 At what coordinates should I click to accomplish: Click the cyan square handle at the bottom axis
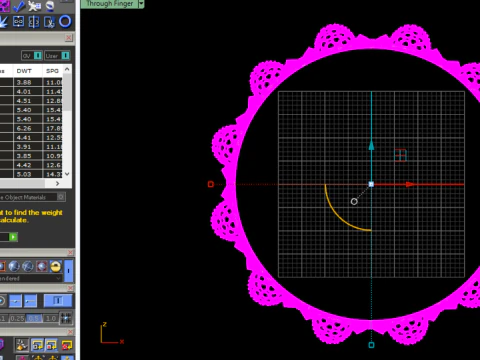(371, 345)
